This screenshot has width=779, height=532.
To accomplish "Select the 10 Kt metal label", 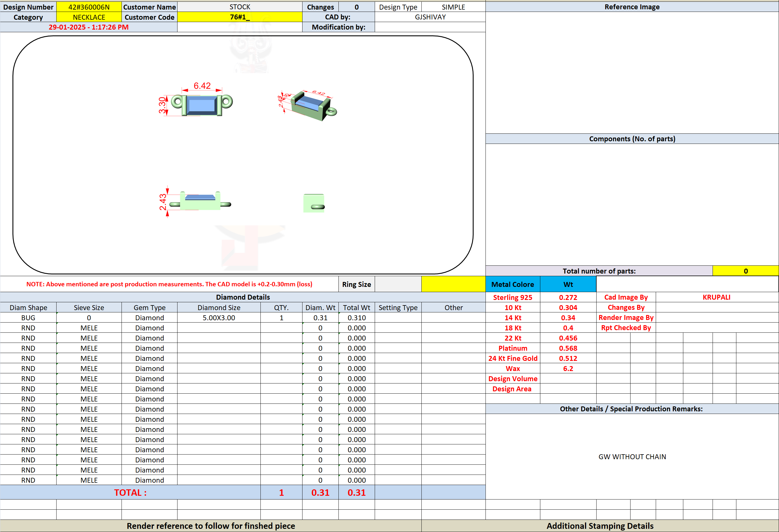I will (513, 307).
